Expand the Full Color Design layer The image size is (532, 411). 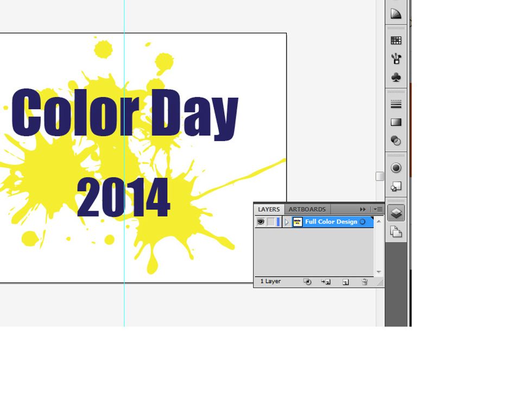[x=287, y=222]
